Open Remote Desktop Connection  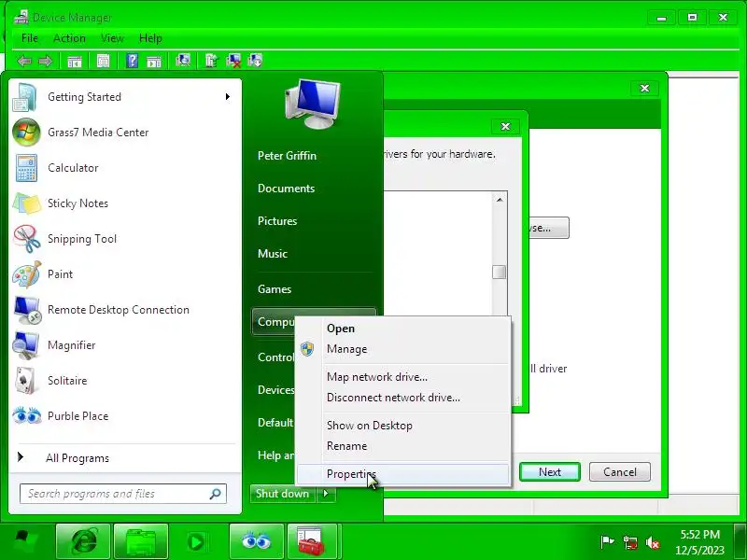[x=125, y=310]
